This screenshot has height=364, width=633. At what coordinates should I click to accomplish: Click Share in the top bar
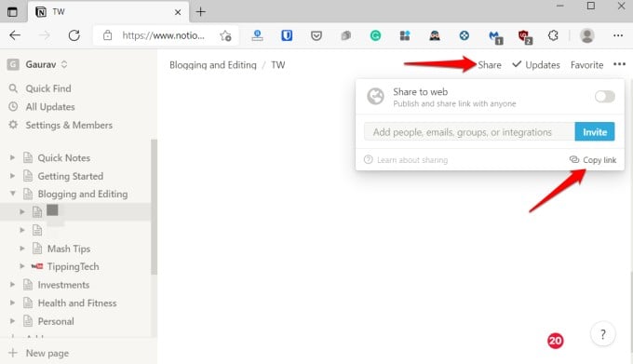click(x=490, y=65)
